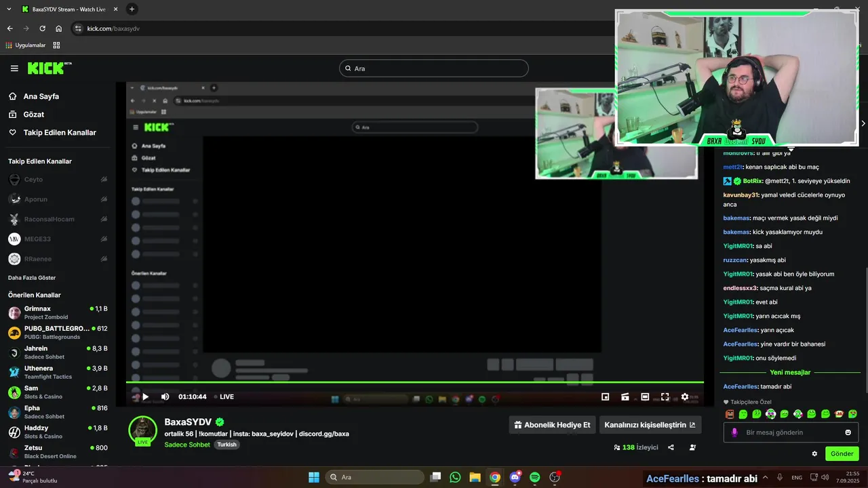Open PUBG_BATTLEGROUNDS recommended channel
The image size is (868, 488).
pos(58,332)
